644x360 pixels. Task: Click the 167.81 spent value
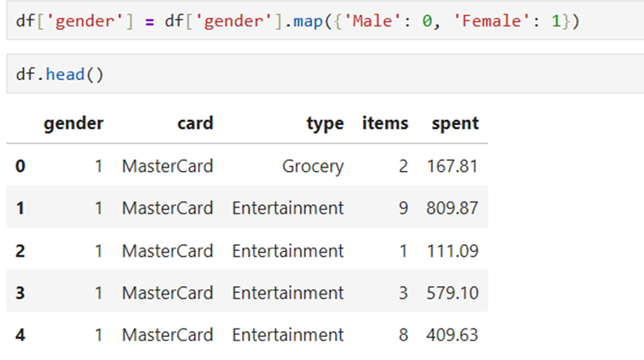pos(452,166)
